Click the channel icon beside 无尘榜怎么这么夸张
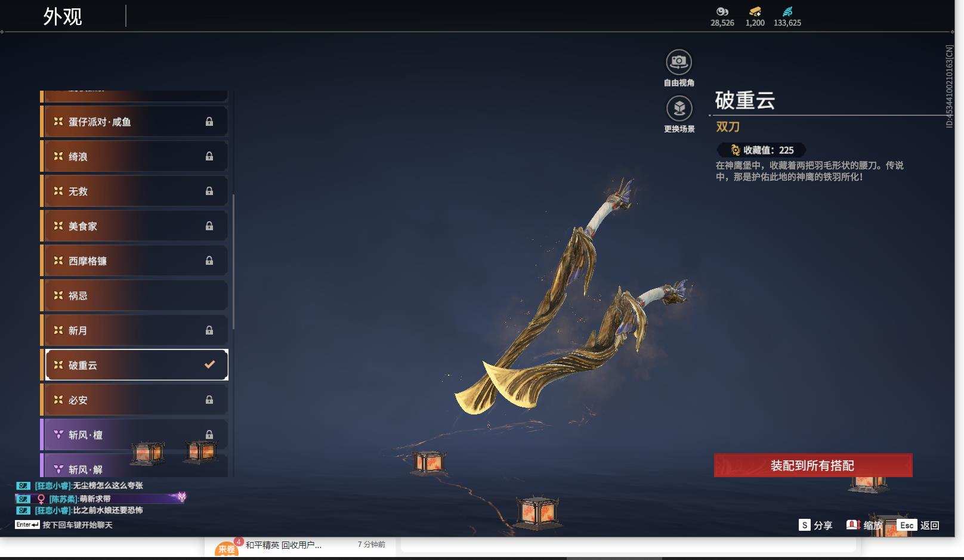 click(23, 485)
